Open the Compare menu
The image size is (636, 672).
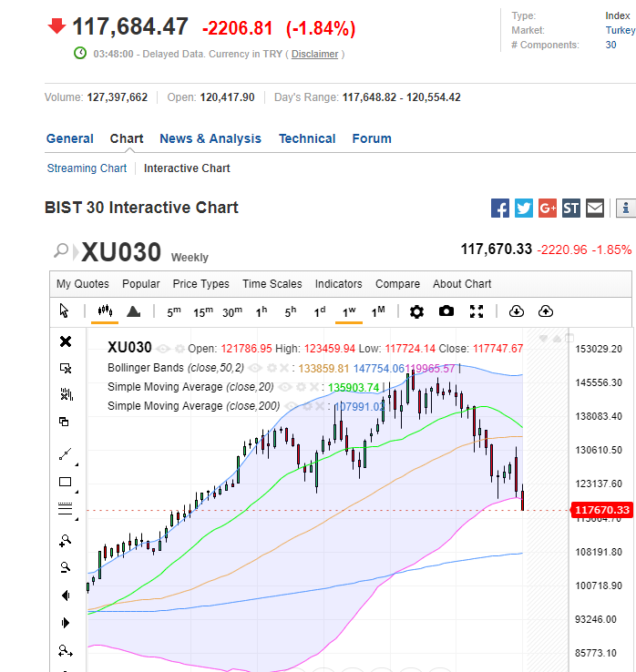[x=397, y=284]
